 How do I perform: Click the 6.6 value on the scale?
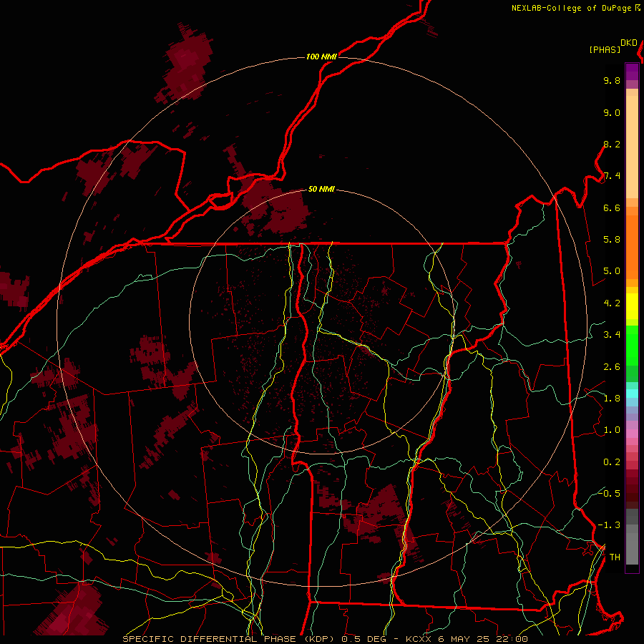tap(612, 208)
